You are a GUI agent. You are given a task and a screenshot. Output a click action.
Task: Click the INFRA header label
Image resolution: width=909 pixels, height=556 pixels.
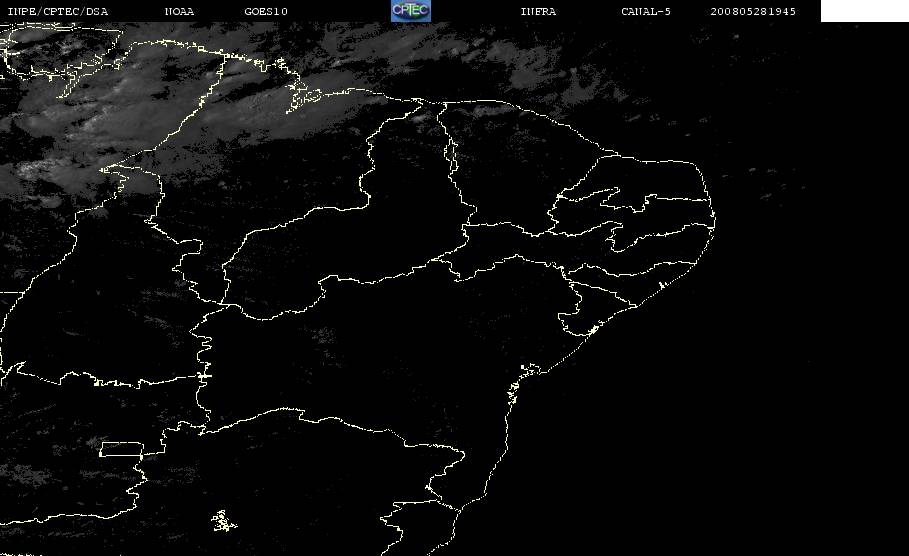coord(538,12)
